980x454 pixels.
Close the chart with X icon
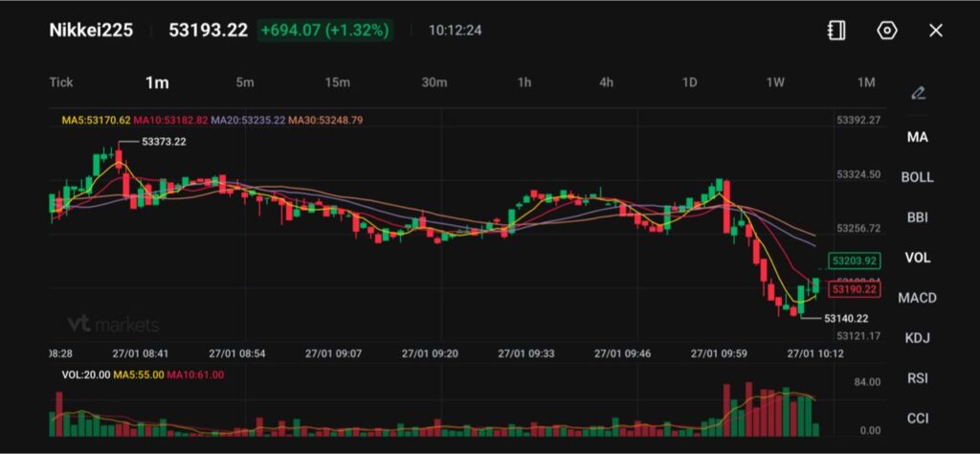click(936, 31)
